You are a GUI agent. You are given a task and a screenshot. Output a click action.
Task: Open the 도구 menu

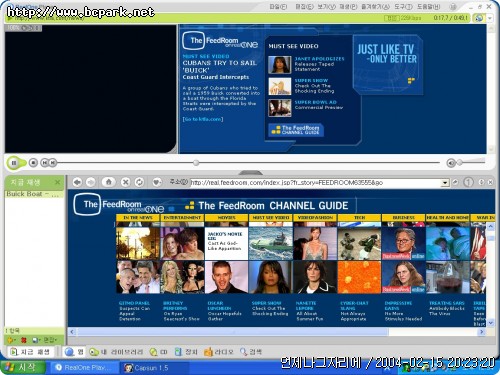point(403,7)
